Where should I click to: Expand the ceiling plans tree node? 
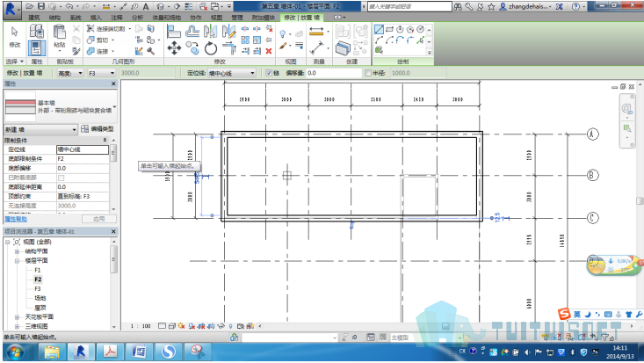point(17,317)
